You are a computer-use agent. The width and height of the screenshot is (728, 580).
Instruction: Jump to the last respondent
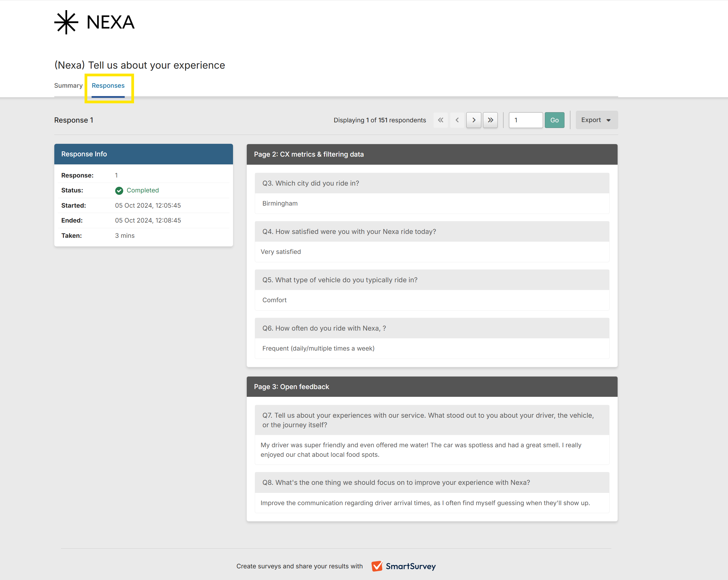[490, 120]
